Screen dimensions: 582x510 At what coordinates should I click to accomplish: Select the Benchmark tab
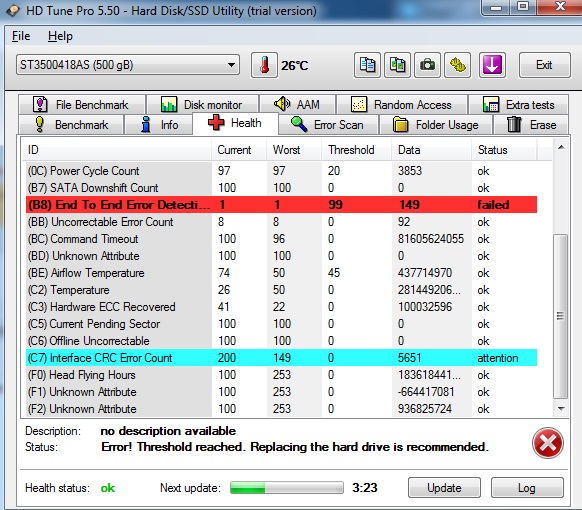(x=71, y=125)
